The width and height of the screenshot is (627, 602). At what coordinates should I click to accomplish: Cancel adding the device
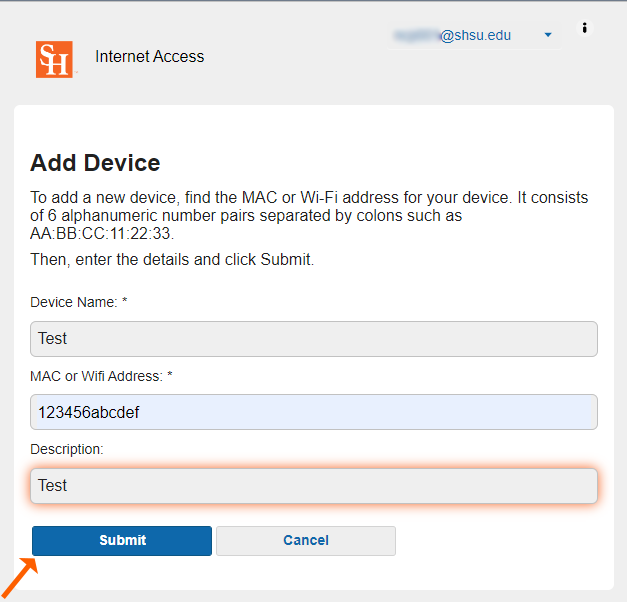click(x=305, y=540)
